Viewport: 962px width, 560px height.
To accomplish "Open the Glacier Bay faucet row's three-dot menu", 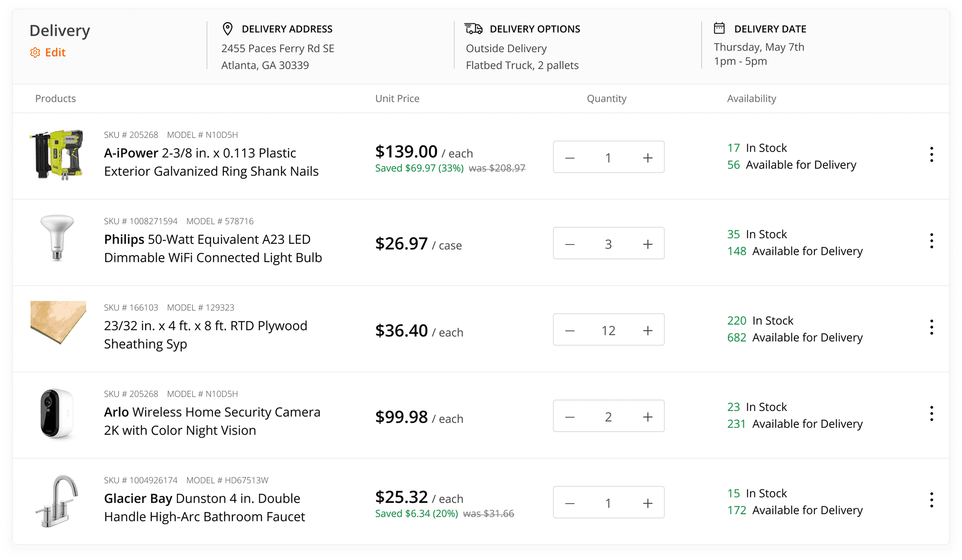I will [931, 500].
